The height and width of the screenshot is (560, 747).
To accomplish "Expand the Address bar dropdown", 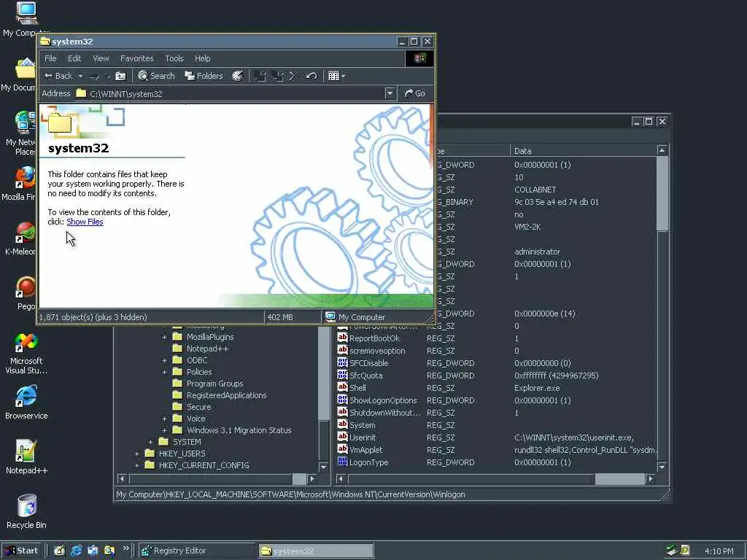I will (390, 93).
